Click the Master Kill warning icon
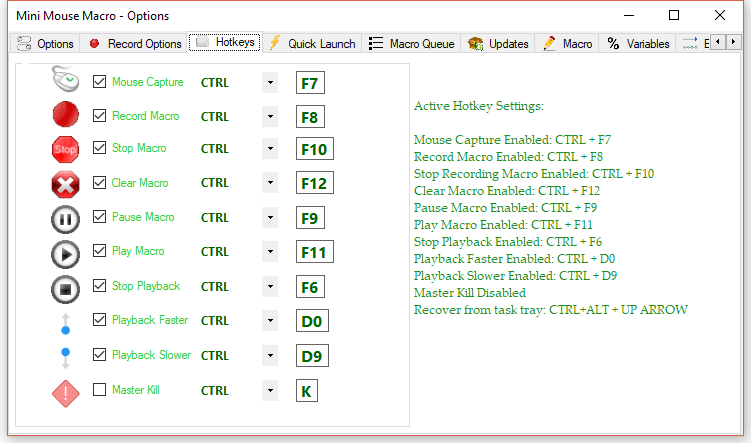Screen dimensions: 751x443 pyautogui.click(x=66, y=391)
